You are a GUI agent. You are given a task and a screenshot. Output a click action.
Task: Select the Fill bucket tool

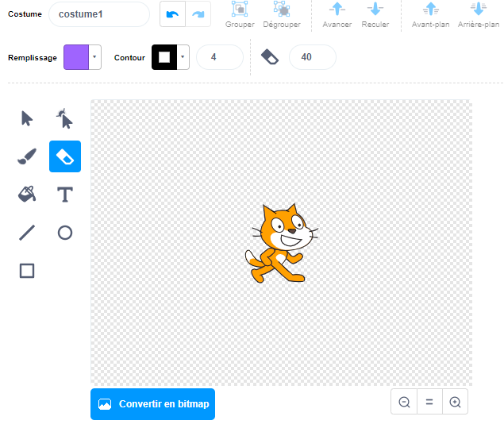click(27, 195)
